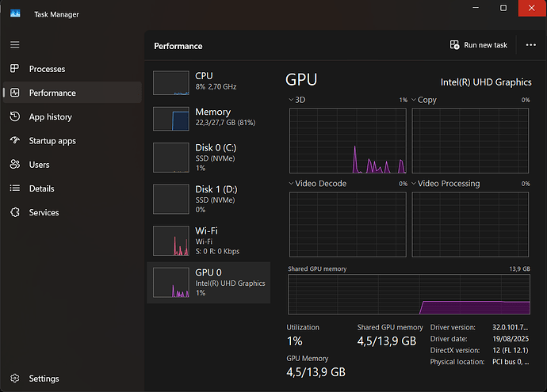Click the Services puzzle icon

coord(14,212)
